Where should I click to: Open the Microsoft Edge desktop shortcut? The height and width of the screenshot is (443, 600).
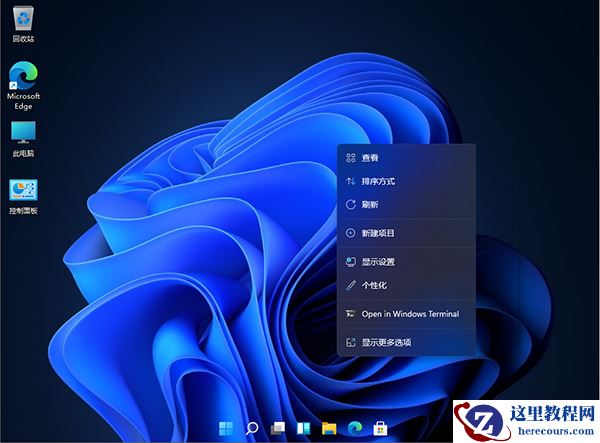pos(23,85)
